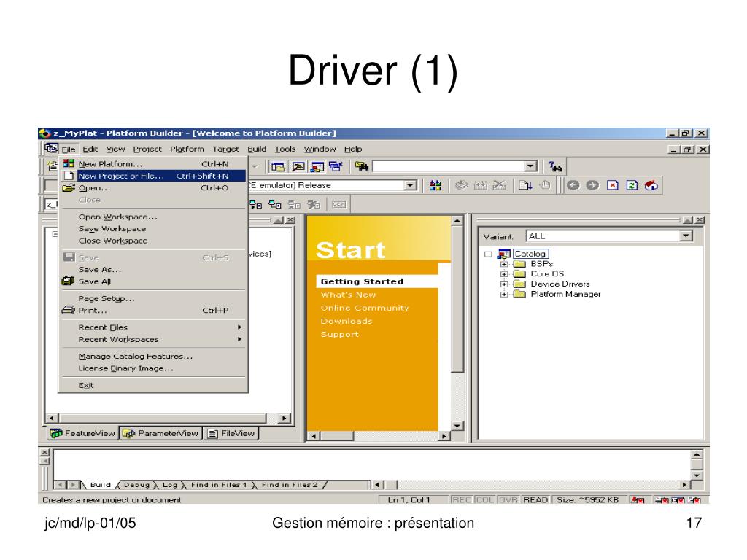Go forward with the right arrow browser icon

coord(592,185)
